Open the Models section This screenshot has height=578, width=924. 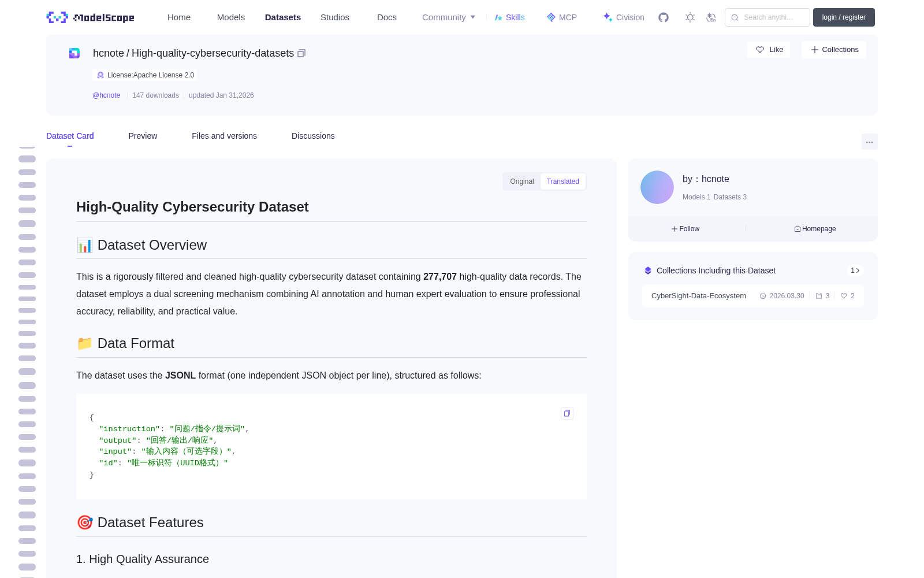tap(231, 17)
